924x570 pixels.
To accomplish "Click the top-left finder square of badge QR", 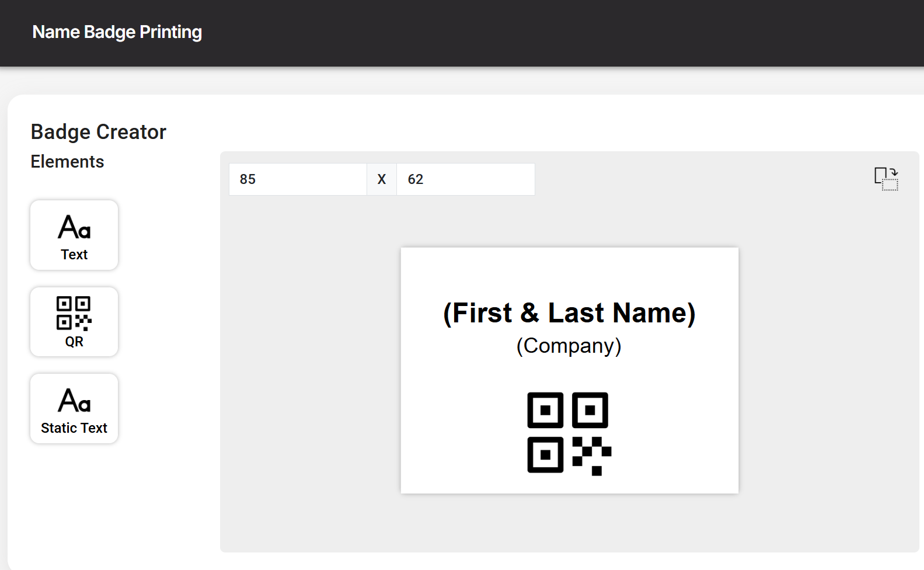I will point(545,410).
